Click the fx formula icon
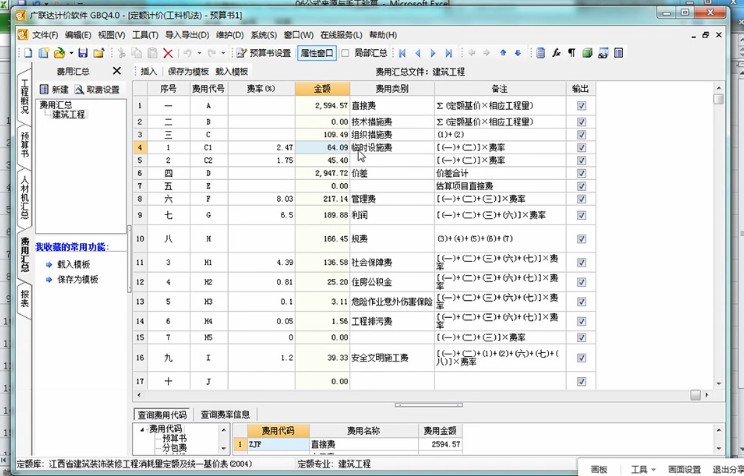This screenshot has width=744, height=476. [x=556, y=53]
